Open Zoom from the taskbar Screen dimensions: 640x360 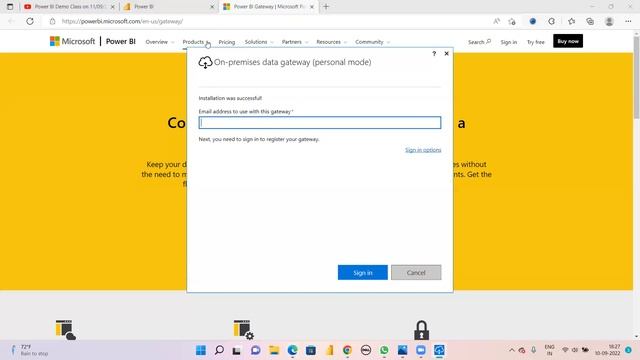[x=421, y=350]
